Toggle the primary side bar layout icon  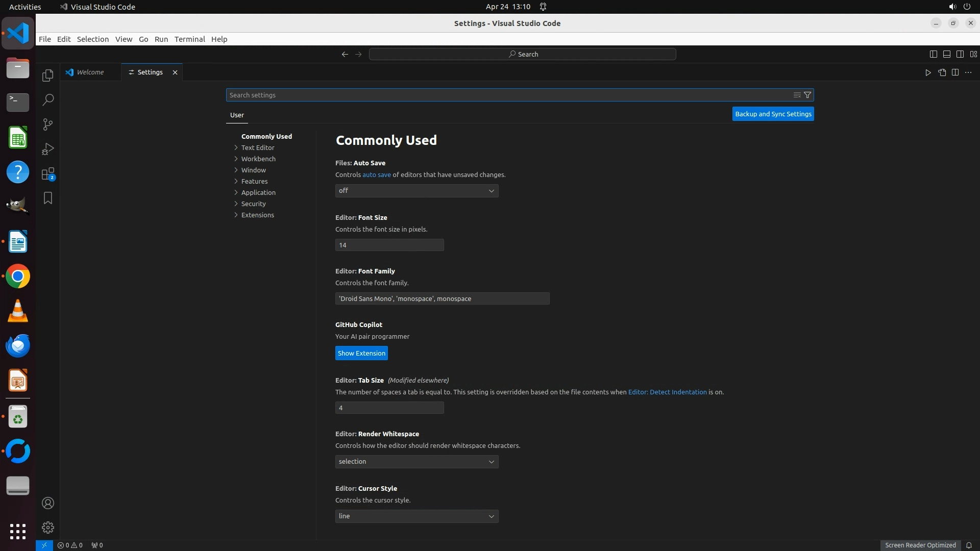point(933,54)
